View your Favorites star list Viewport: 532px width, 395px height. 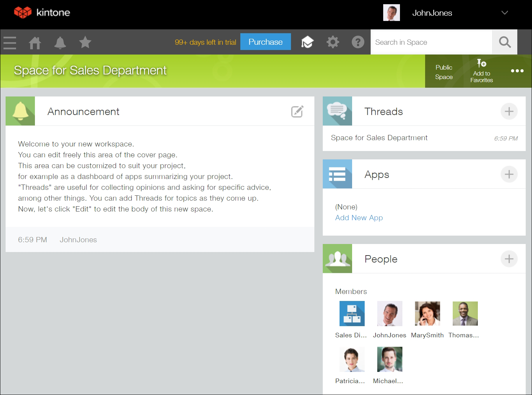(x=85, y=42)
